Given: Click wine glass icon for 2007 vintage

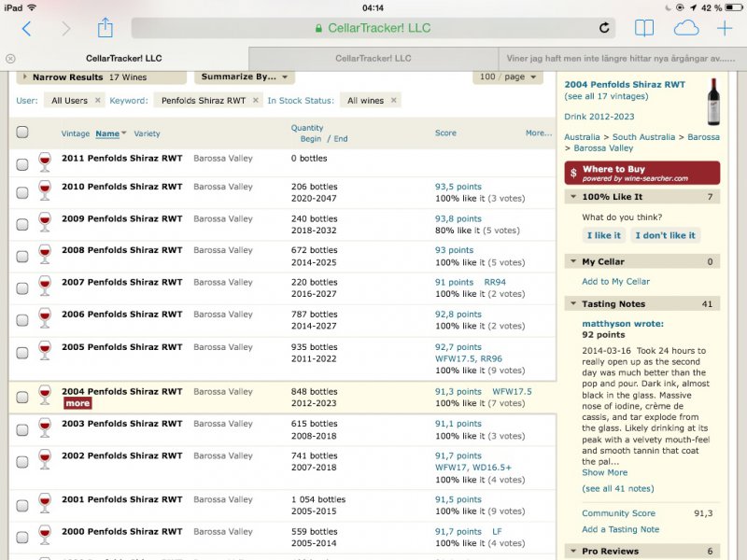Looking at the screenshot, I should click(45, 286).
